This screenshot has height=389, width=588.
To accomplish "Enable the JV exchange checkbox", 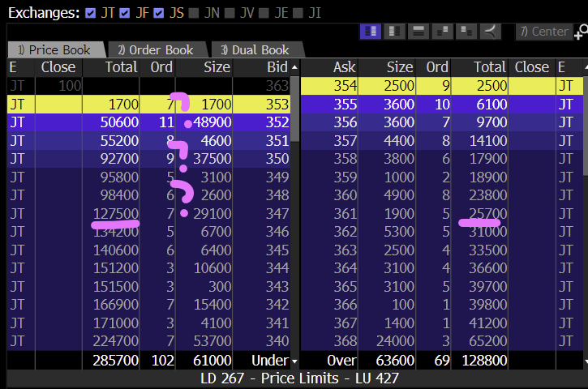I will pos(230,13).
